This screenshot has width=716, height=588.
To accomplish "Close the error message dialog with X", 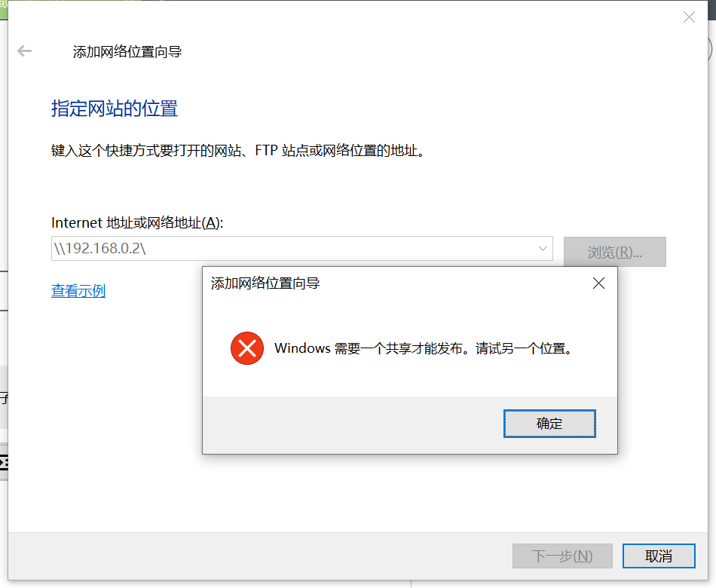I will [598, 283].
